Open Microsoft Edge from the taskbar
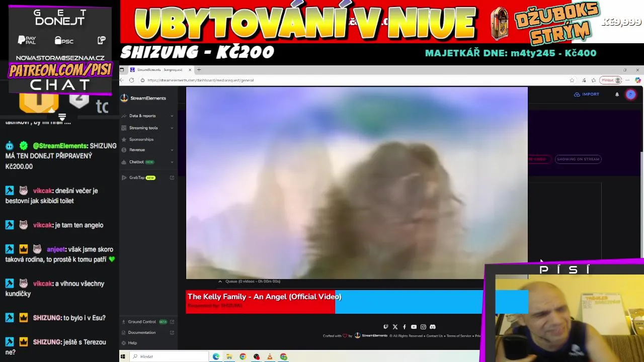This screenshot has height=362, width=644. (216, 356)
